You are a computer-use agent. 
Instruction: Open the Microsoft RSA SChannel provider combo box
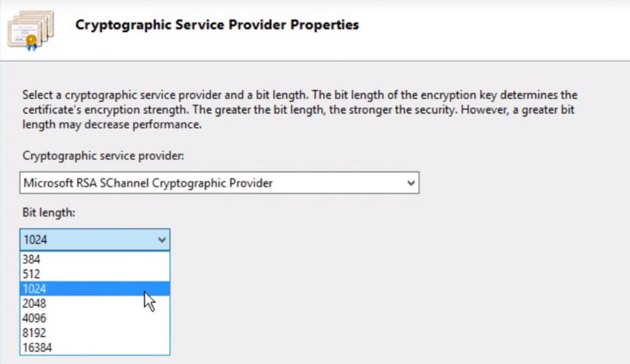tap(209, 183)
